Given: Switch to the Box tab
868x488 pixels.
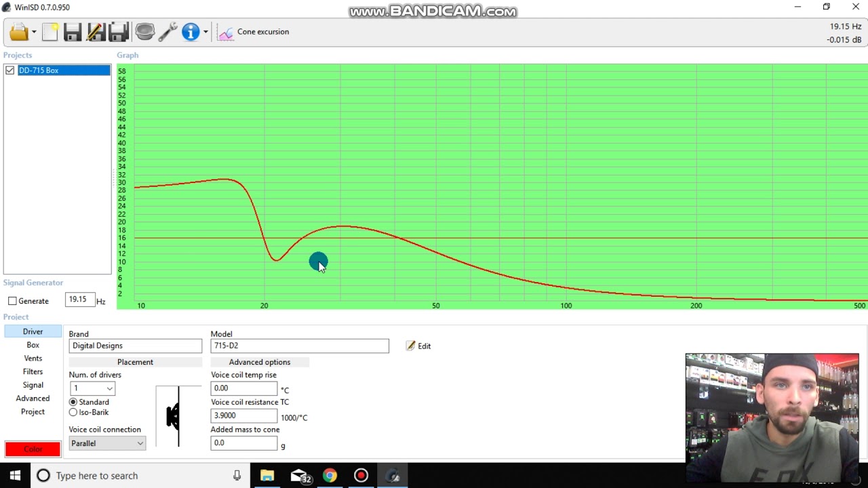Looking at the screenshot, I should pyautogui.click(x=33, y=345).
